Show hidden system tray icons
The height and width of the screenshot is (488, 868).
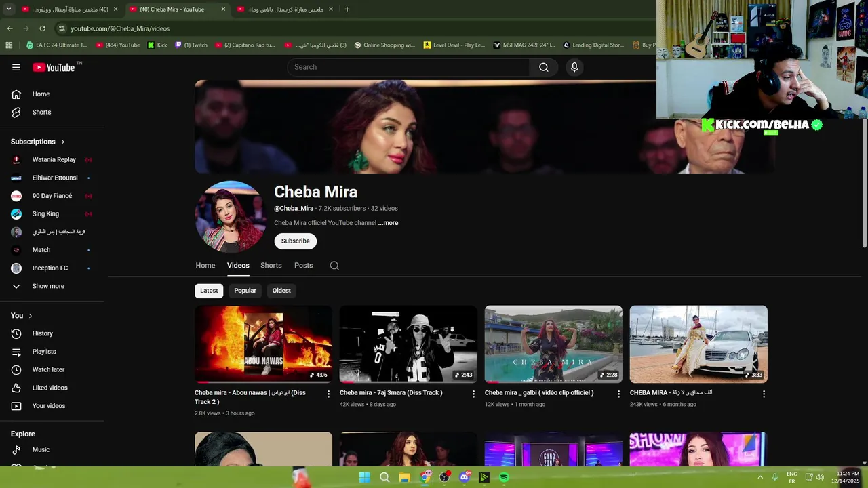coord(760,477)
